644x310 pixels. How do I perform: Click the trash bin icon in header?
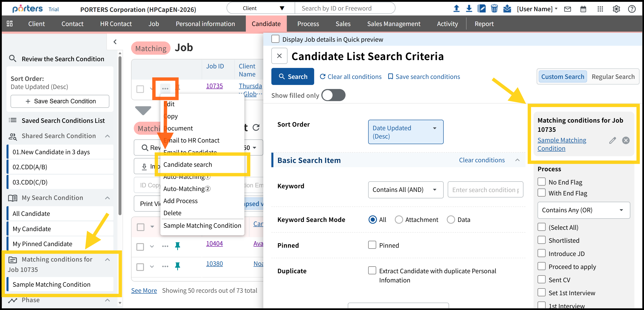click(x=494, y=9)
